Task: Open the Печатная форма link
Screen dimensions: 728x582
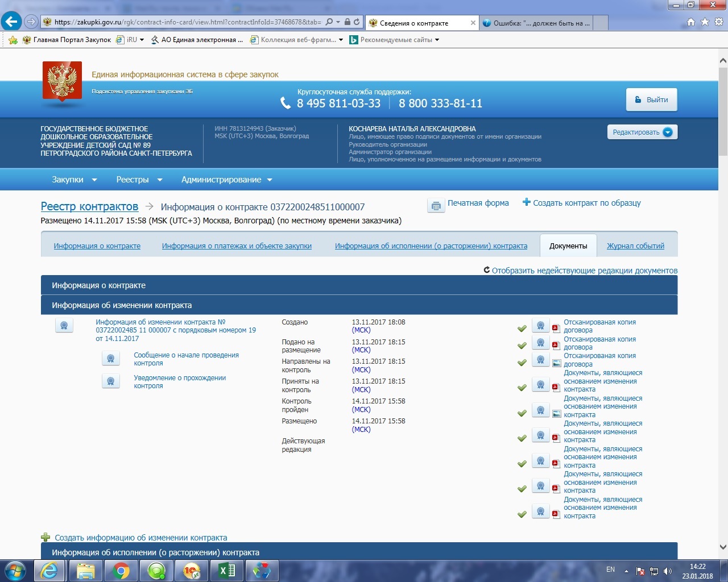Action: pyautogui.click(x=478, y=203)
